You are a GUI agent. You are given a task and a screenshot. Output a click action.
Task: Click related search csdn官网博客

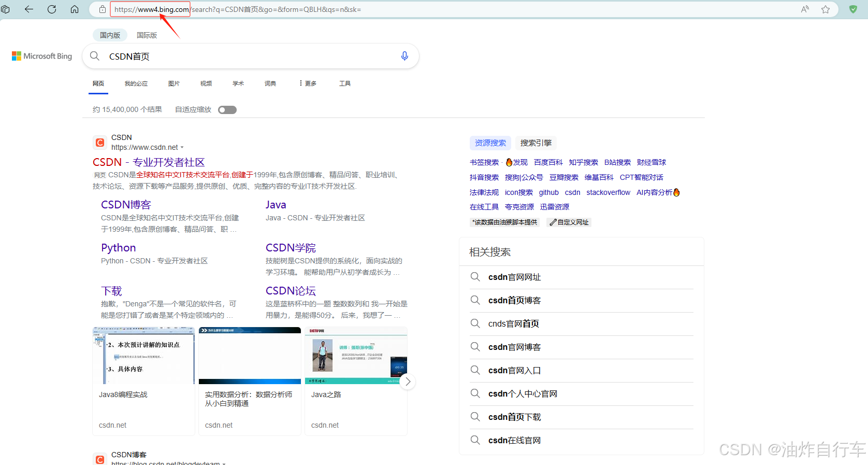click(514, 347)
